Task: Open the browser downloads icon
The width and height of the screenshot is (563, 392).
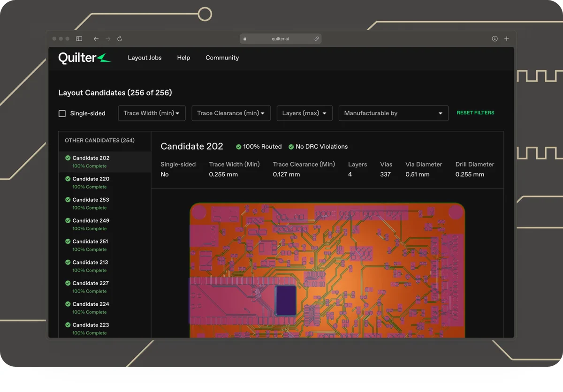Action: pos(495,39)
